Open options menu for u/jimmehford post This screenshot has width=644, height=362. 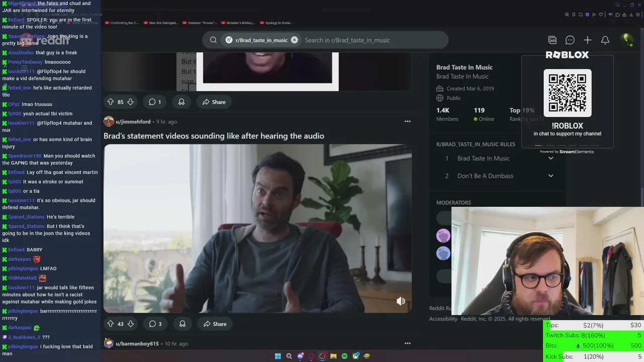coord(408,121)
